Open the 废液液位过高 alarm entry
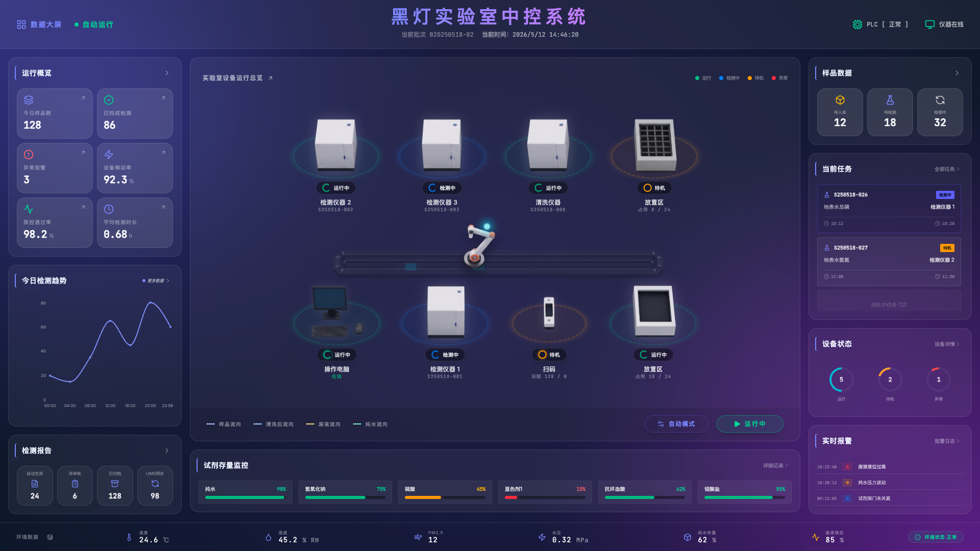The width and height of the screenshot is (980, 551). coord(891,467)
